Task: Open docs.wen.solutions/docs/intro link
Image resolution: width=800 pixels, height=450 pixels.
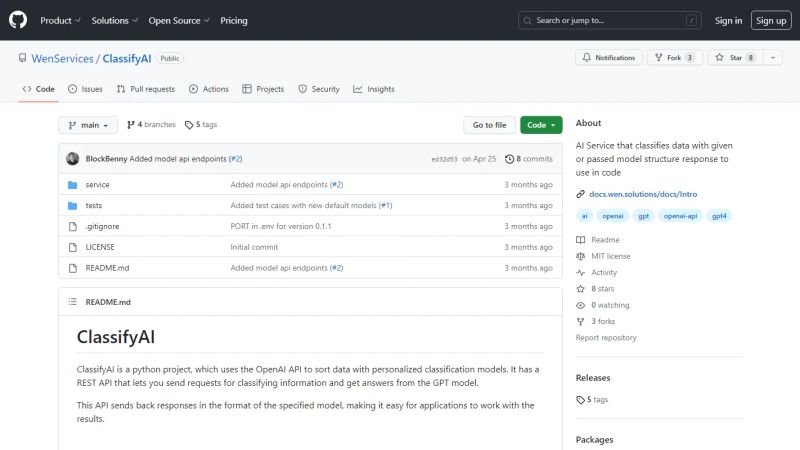Action: [x=643, y=194]
